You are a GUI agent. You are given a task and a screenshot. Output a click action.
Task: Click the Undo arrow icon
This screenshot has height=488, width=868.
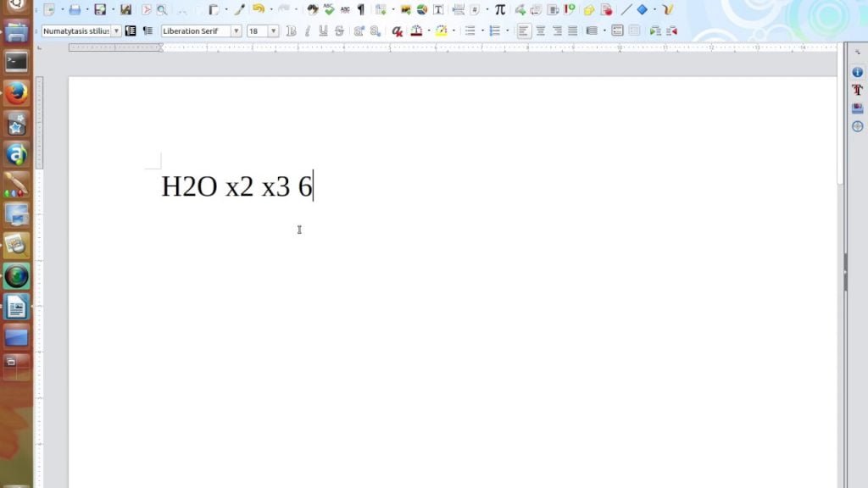[x=258, y=8]
